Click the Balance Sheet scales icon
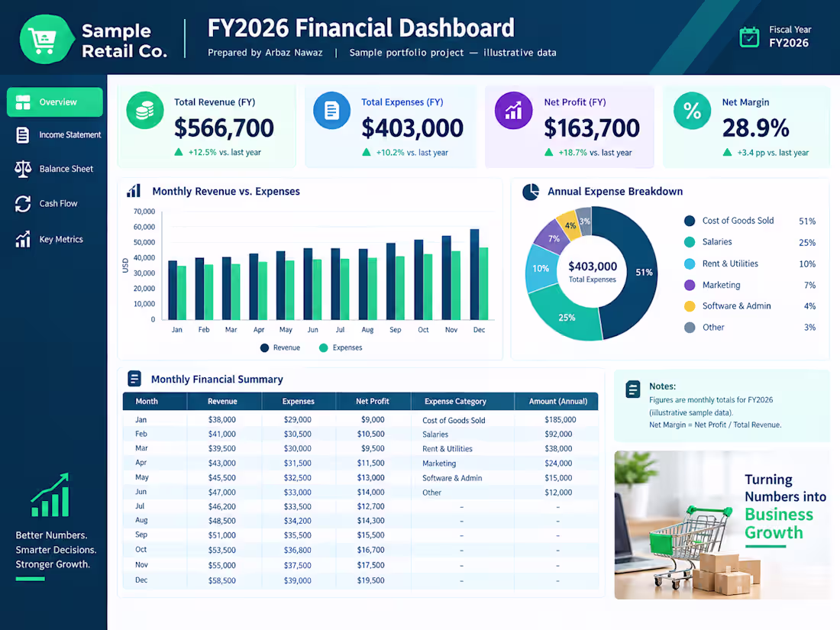 tap(22, 169)
